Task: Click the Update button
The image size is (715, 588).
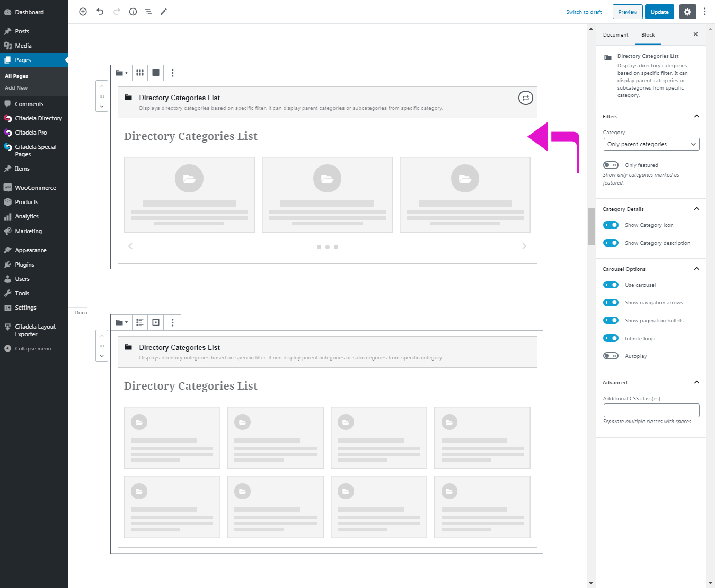Action: [x=659, y=11]
